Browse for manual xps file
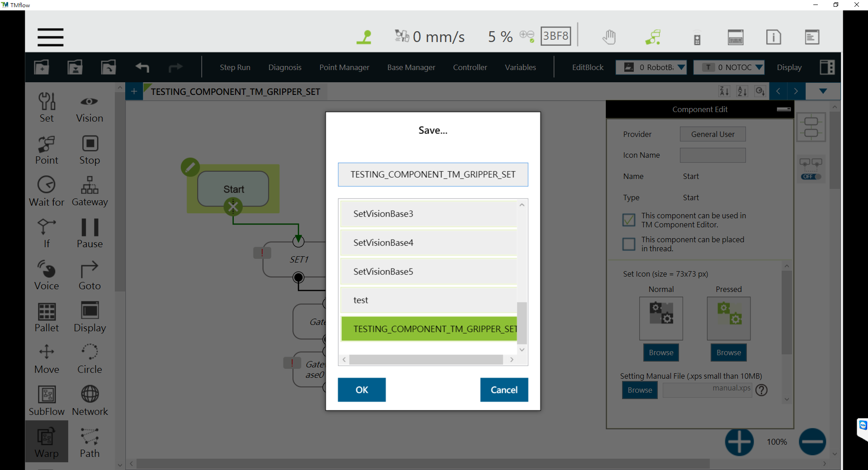The width and height of the screenshot is (868, 470). (x=640, y=390)
